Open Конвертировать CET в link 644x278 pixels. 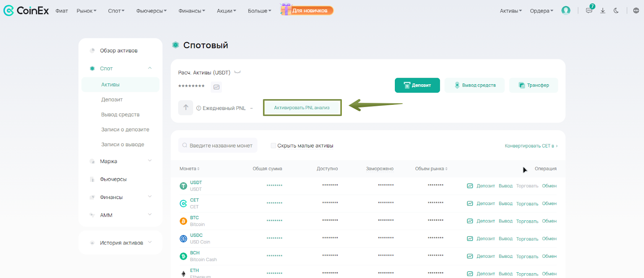pyautogui.click(x=531, y=146)
